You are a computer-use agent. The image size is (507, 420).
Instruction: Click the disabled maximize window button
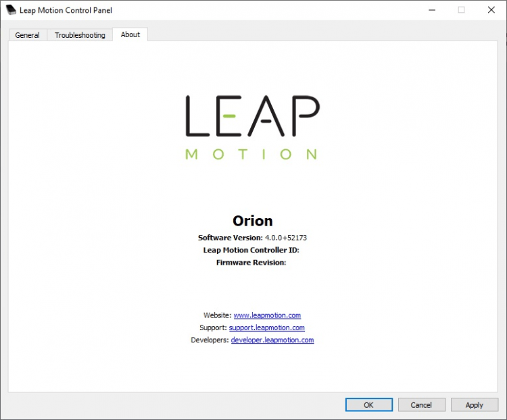[462, 10]
